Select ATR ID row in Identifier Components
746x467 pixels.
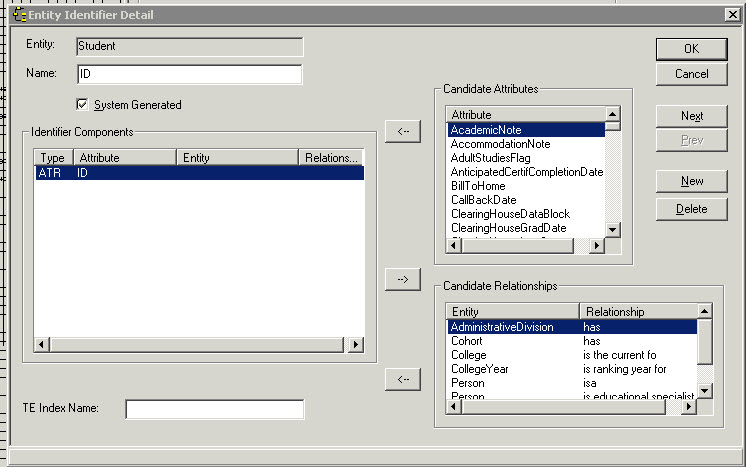[x=198, y=173]
